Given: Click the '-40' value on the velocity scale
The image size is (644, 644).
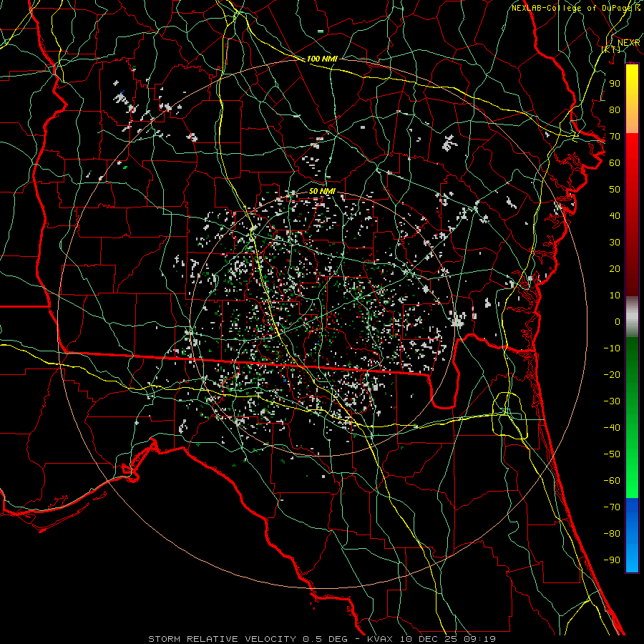Looking at the screenshot, I should pos(612,428).
